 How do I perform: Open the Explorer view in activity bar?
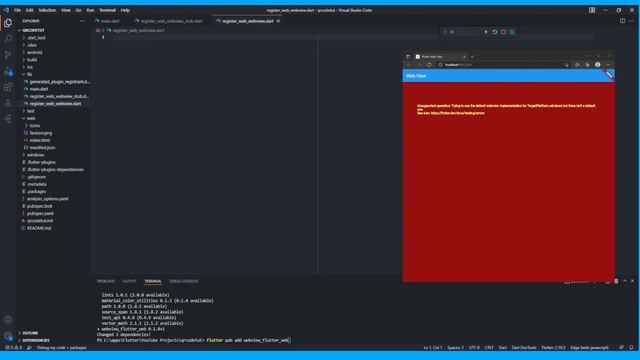point(8,23)
